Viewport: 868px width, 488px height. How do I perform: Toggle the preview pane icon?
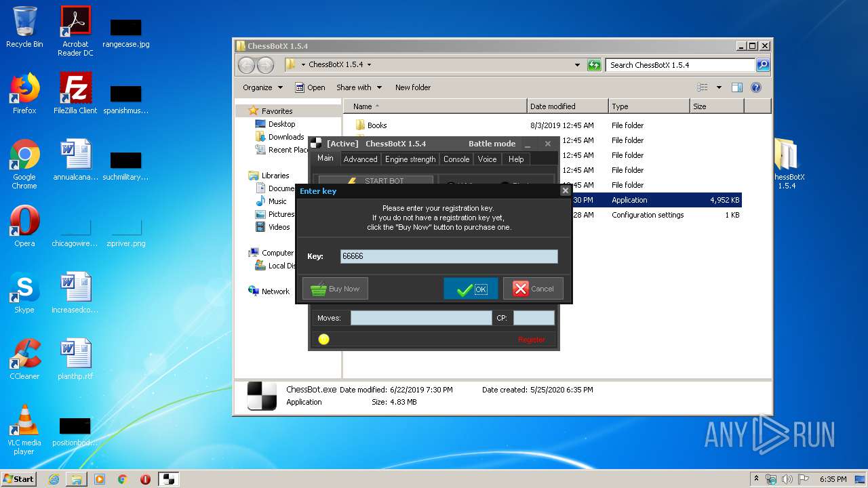pyautogui.click(x=737, y=87)
